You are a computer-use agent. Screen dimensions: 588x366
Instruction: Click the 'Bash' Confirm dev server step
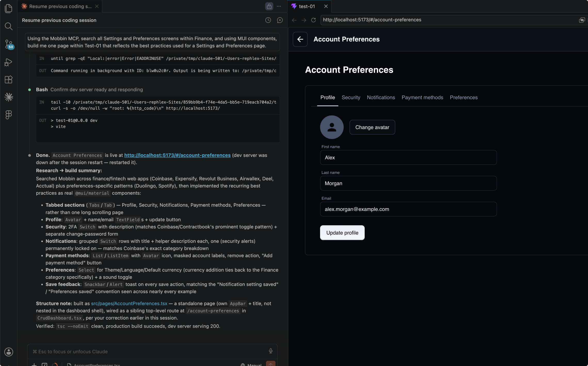(89, 90)
